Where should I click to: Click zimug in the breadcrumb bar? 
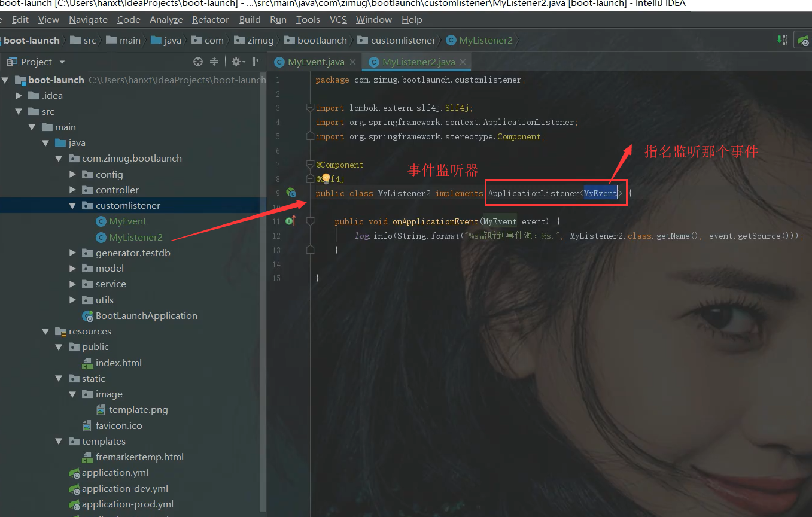click(254, 40)
